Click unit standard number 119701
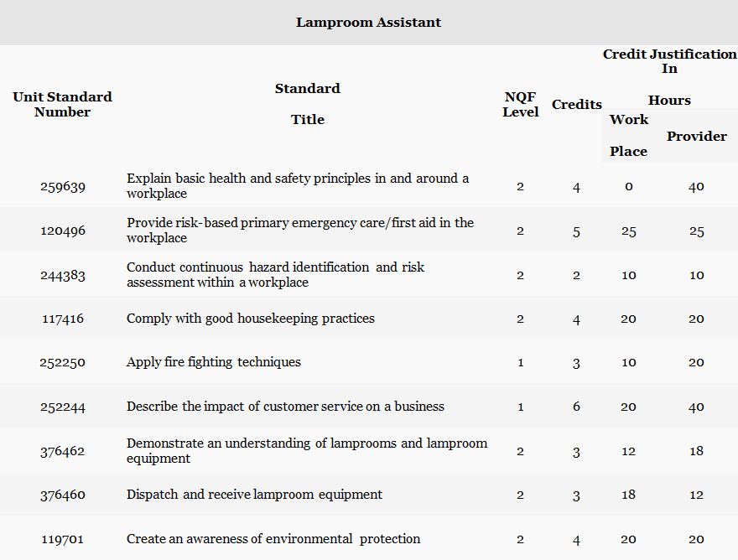Screen dimensions: 738x560 (63, 539)
